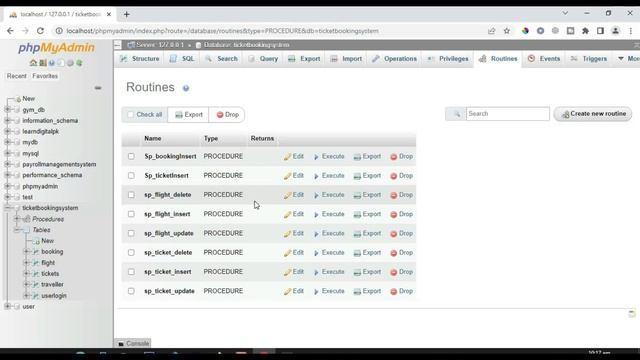Select the sp_ticket_insert row checkbox
The image size is (640, 360).
(131, 272)
